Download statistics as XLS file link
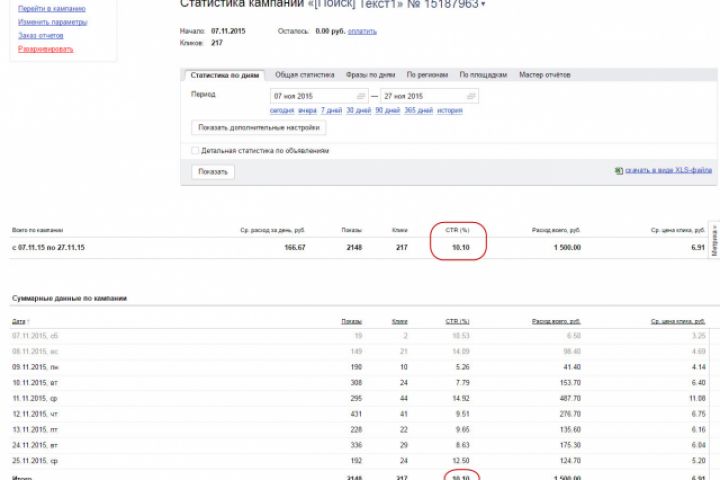 pos(668,171)
